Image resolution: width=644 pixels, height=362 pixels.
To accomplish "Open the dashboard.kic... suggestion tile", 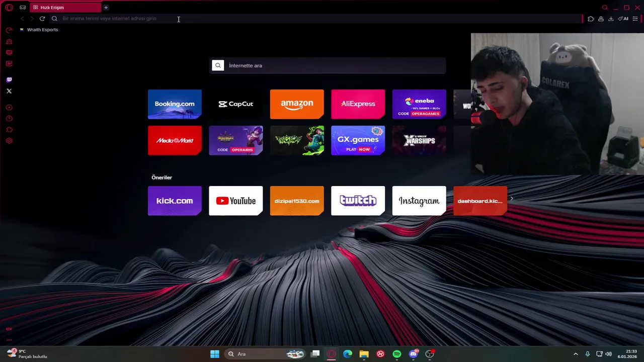I will click(x=480, y=201).
